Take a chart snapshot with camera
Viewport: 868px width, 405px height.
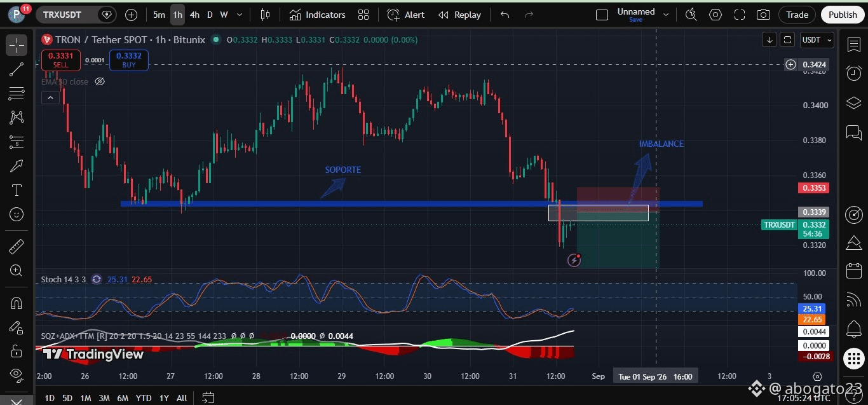(764, 15)
